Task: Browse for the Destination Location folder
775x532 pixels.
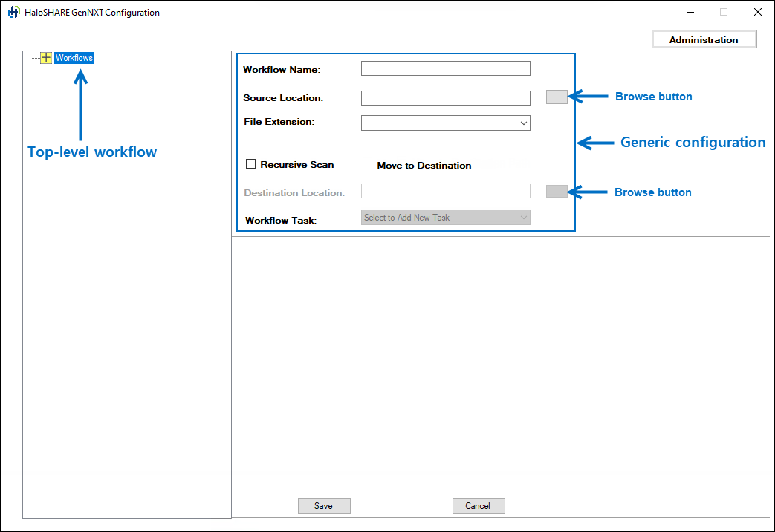Action: click(x=557, y=192)
